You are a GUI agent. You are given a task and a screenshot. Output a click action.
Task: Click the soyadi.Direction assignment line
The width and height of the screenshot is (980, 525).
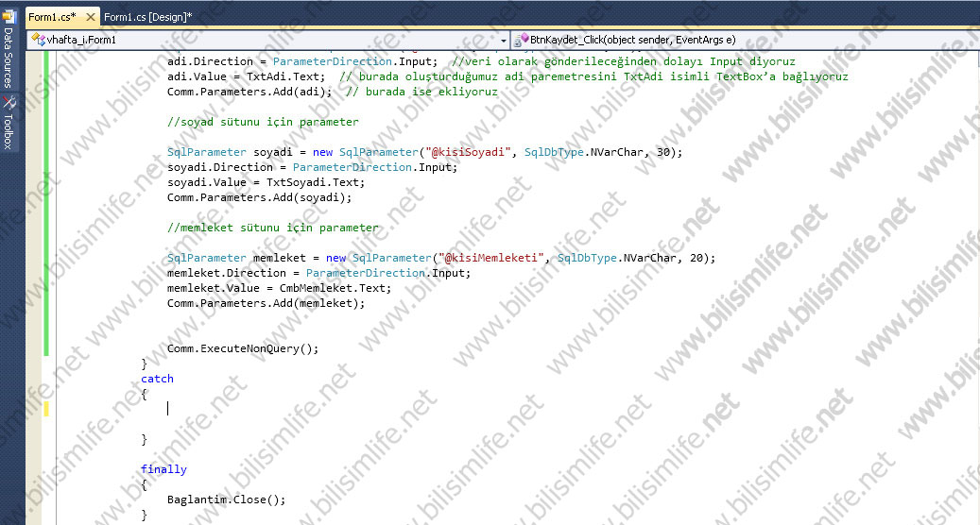coord(313,167)
